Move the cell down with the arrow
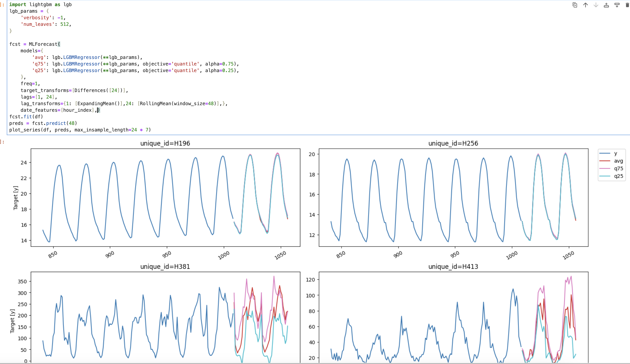 (x=596, y=5)
